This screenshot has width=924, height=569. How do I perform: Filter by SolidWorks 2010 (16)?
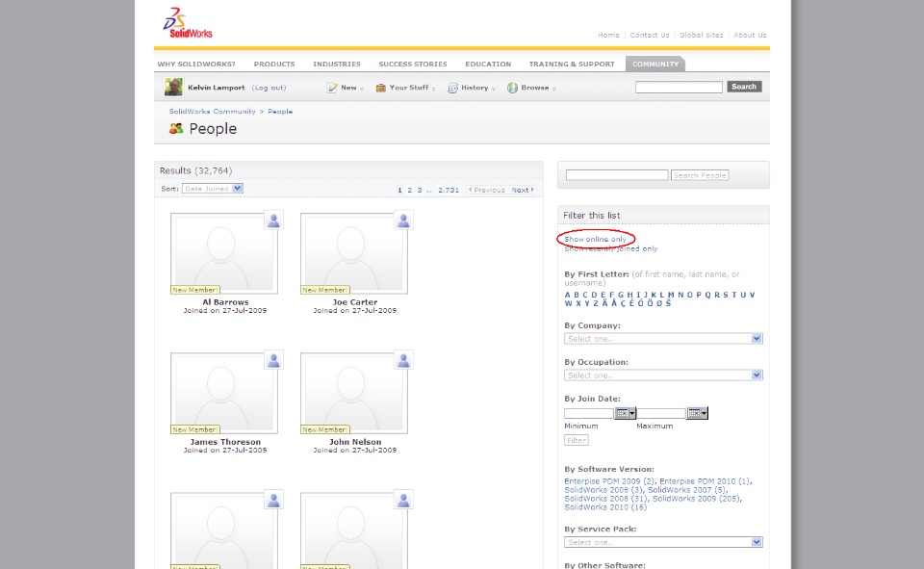(605, 507)
